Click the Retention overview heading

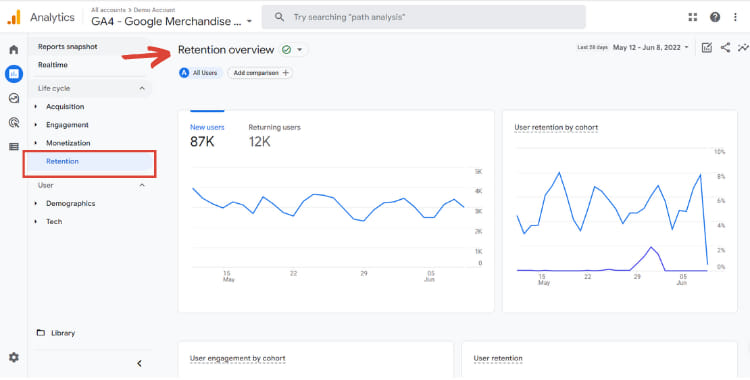tap(226, 50)
